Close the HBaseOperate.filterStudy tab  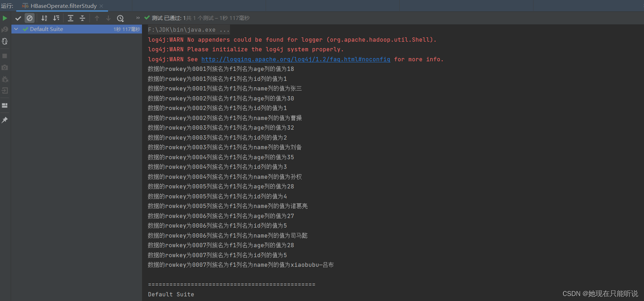(x=101, y=6)
